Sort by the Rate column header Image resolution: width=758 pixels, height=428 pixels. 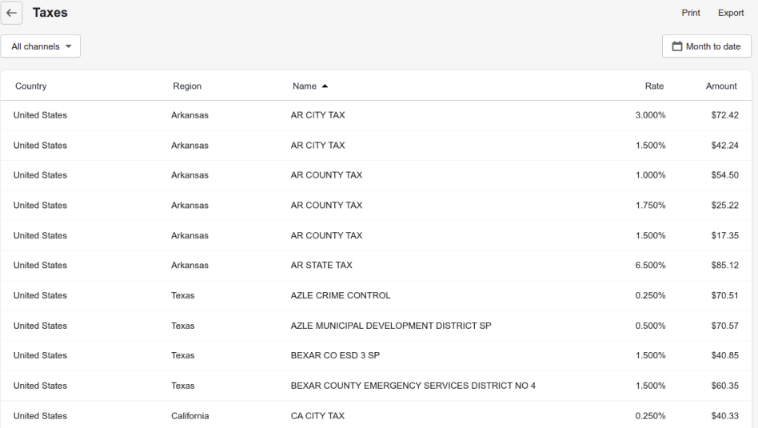[655, 86]
